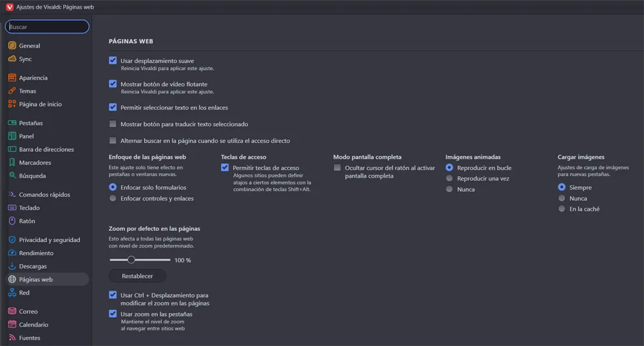This screenshot has width=644, height=346.
Task: Select the Sync cloud icon
Action: (12, 59)
